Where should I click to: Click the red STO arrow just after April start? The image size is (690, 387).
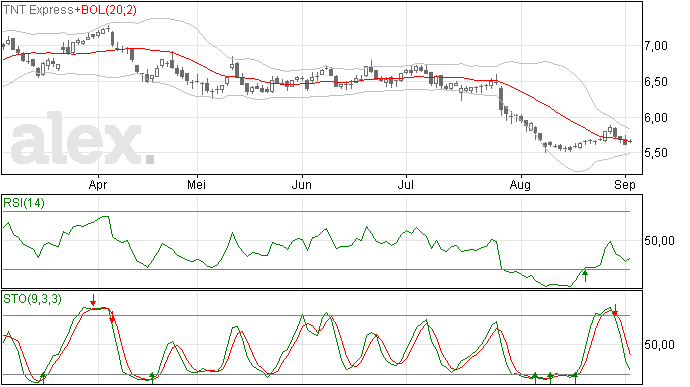112,317
